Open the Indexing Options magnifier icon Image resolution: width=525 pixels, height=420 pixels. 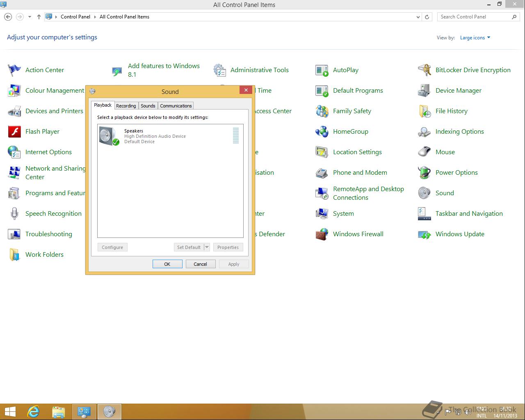(425, 132)
